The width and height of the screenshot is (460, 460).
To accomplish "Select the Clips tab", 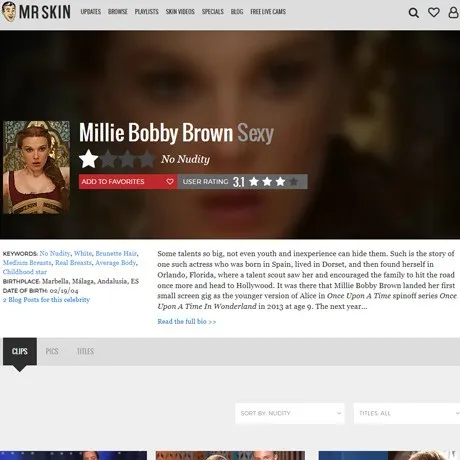I will coord(20,351).
